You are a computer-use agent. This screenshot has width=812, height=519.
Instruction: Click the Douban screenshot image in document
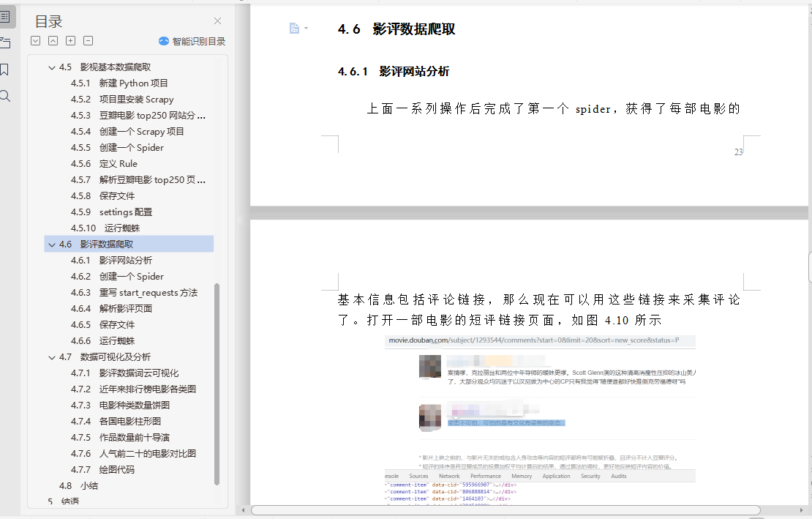pyautogui.click(x=540, y=419)
